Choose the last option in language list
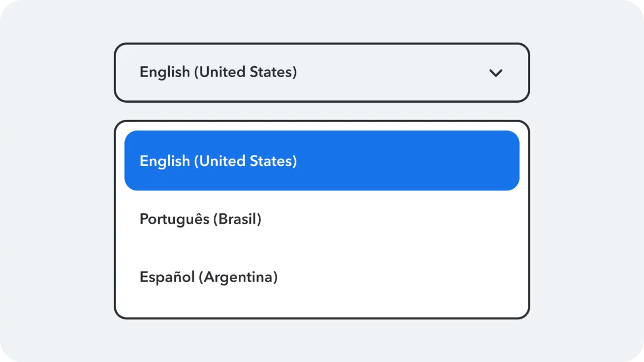The image size is (644, 362). tap(321, 277)
